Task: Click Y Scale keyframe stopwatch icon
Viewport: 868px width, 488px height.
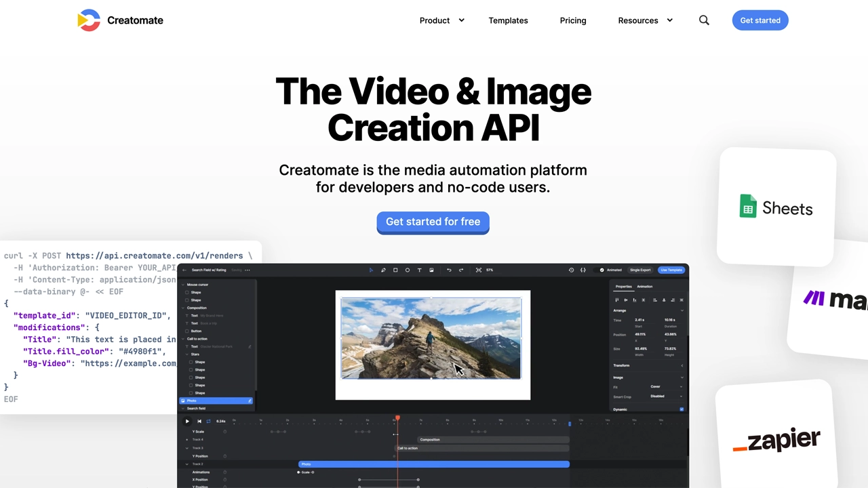Action: [x=225, y=432]
